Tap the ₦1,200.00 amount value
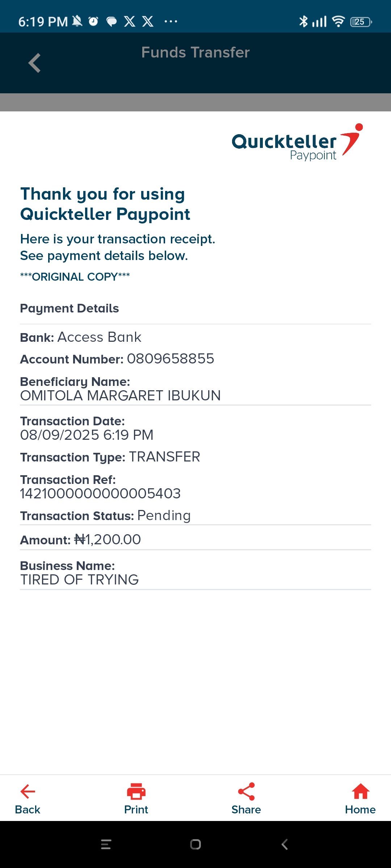 [108, 540]
